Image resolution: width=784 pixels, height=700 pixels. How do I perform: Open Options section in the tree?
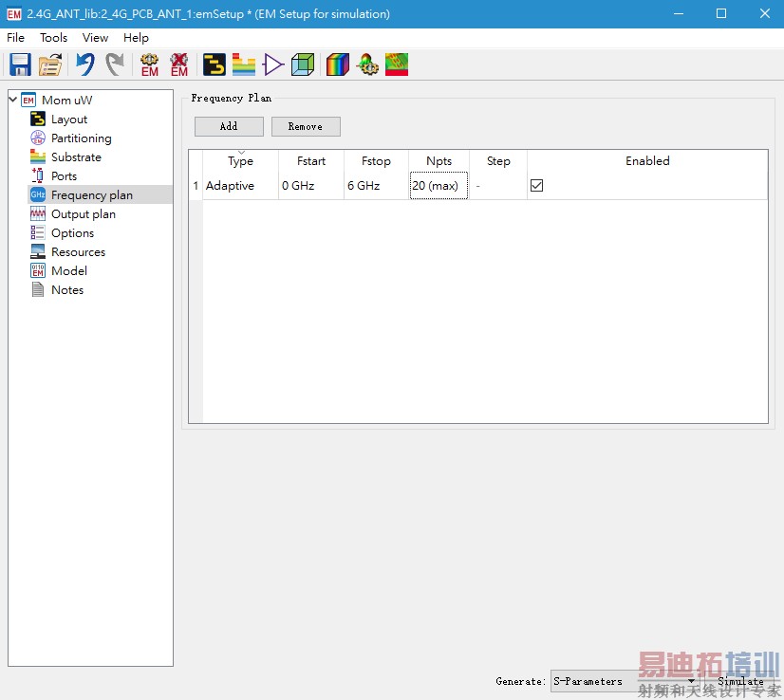(x=72, y=233)
